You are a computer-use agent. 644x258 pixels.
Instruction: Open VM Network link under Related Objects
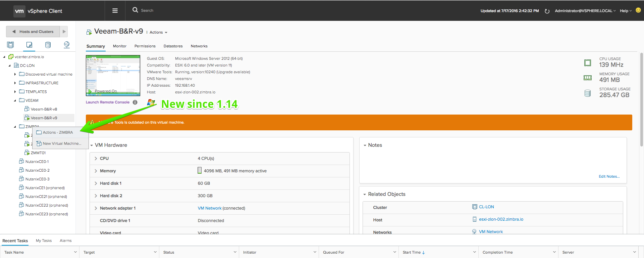pos(491,232)
